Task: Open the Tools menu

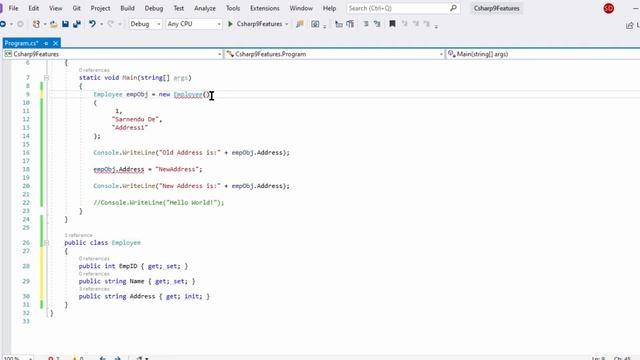Action: click(233, 8)
